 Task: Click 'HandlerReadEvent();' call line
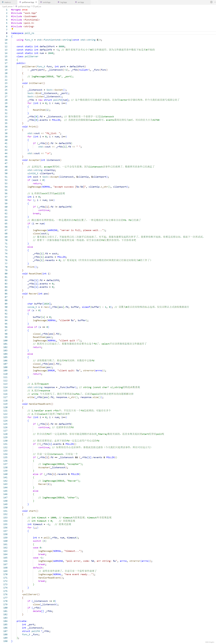pyautogui.click(x=51, y=578)
